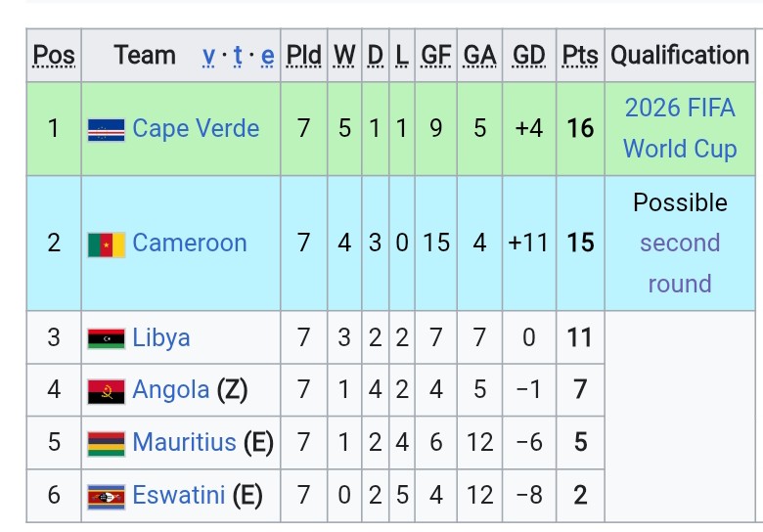Open the Eswatini team link
Image resolution: width=763 pixels, height=532 pixels.
click(179, 495)
